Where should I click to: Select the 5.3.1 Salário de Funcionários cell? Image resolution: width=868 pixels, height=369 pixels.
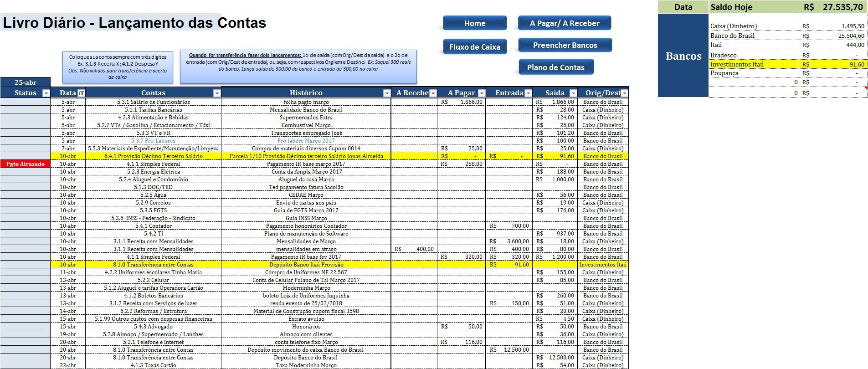point(153,102)
